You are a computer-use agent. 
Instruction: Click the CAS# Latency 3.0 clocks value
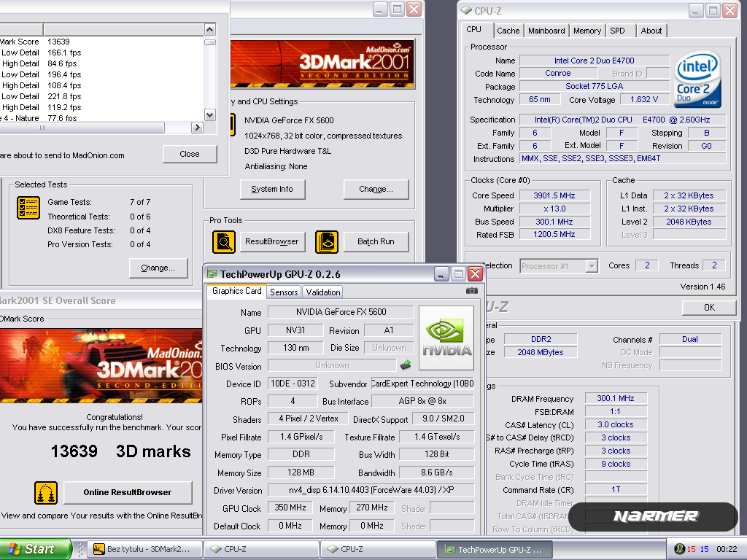(616, 424)
